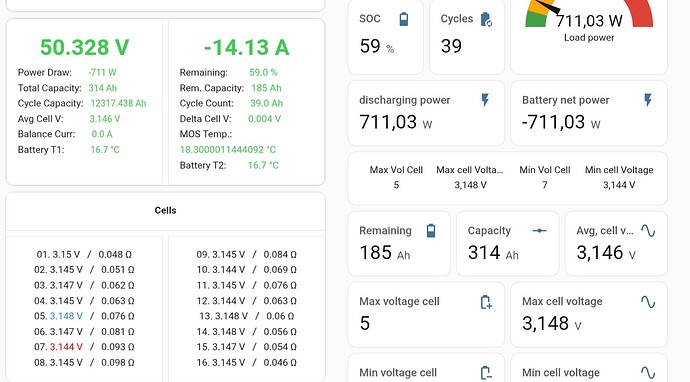Viewport: 690px width, 382px height.
Task: Click the Capacity card slider icon
Action: point(540,231)
